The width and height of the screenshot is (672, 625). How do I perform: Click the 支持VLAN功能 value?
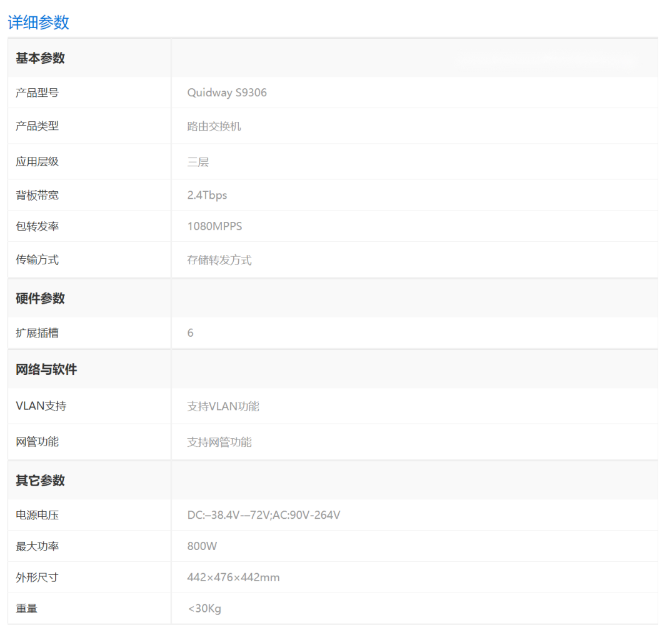223,406
